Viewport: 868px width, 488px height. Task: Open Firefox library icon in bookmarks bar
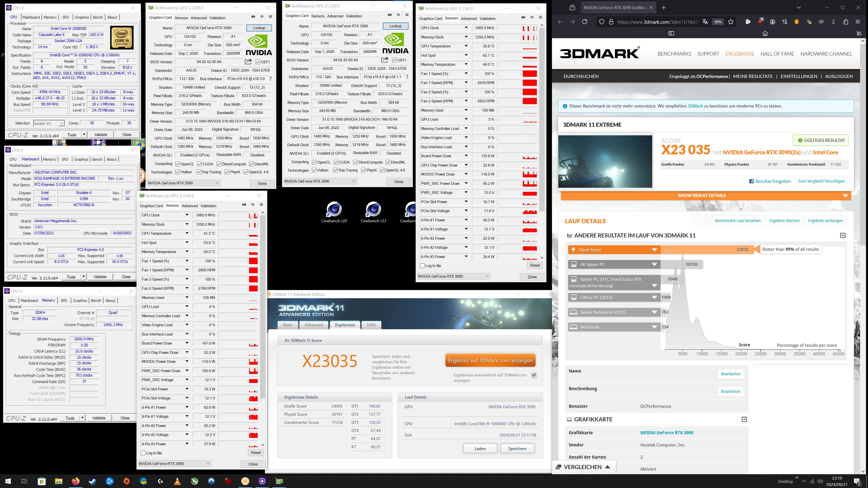859,33
